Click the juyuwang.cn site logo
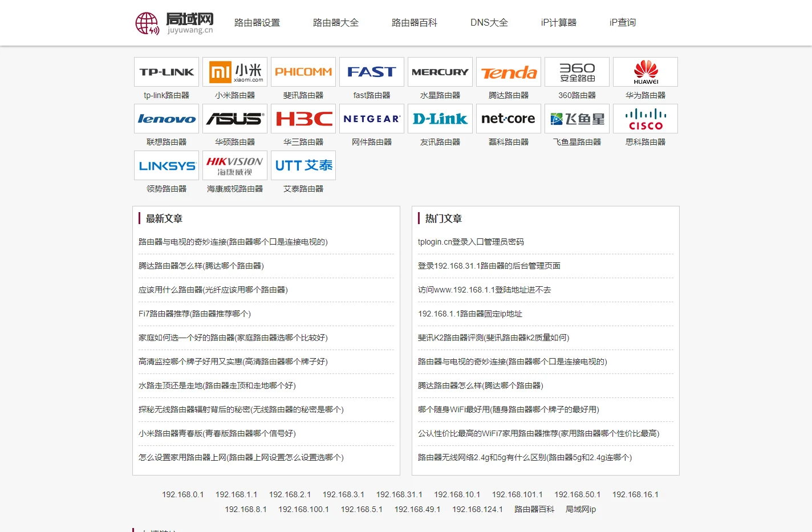Screen dimensions: 812x532 (174, 23)
